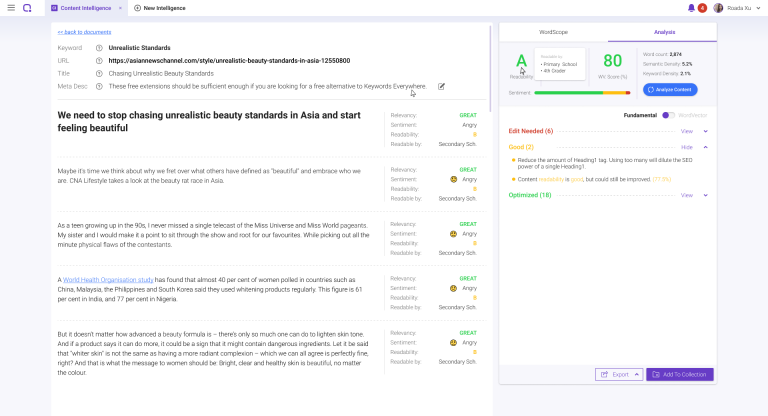Click Add To Collection button
768x416 pixels.
(679, 374)
